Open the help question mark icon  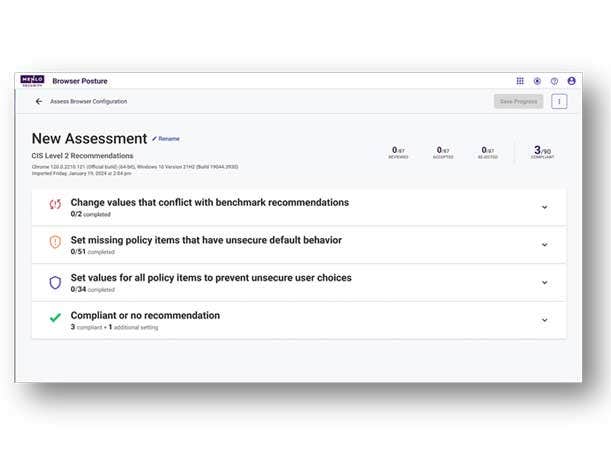click(x=554, y=81)
